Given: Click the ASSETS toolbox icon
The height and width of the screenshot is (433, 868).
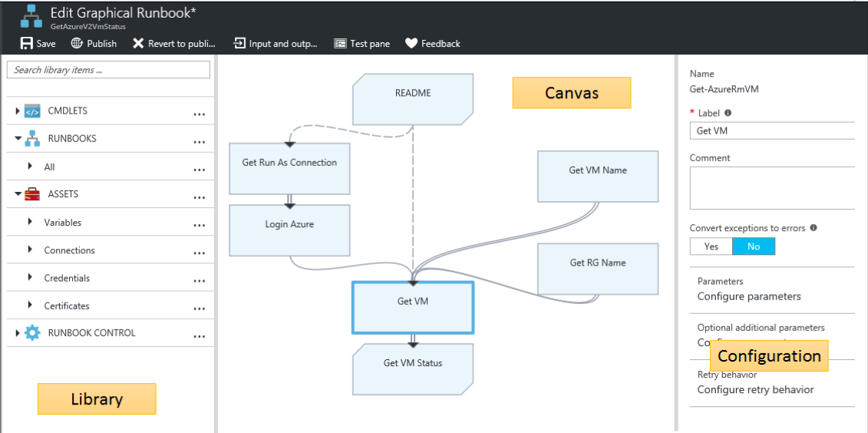Looking at the screenshot, I should pyautogui.click(x=33, y=194).
